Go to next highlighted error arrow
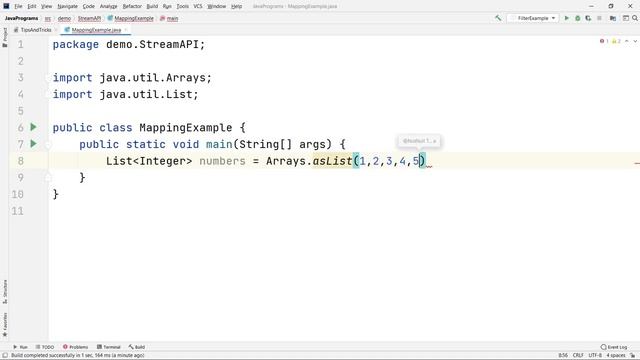The width and height of the screenshot is (640, 360). click(x=635, y=41)
